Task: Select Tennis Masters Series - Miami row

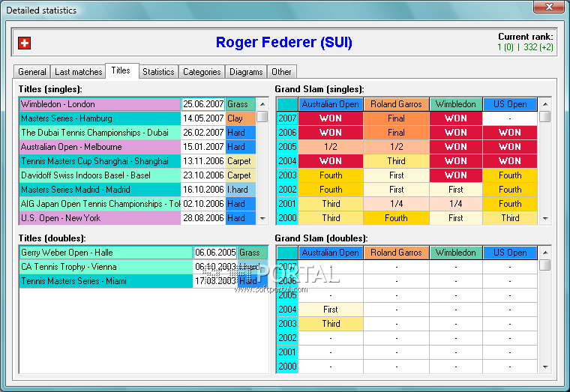Action: [143, 281]
